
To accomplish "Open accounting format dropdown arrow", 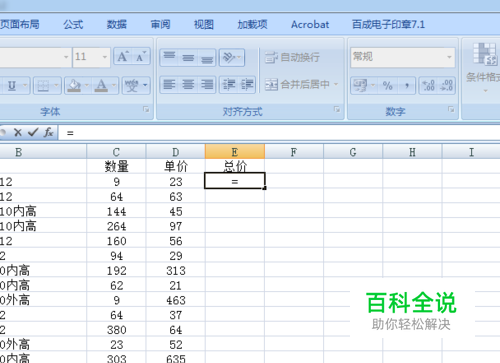I will 373,86.
